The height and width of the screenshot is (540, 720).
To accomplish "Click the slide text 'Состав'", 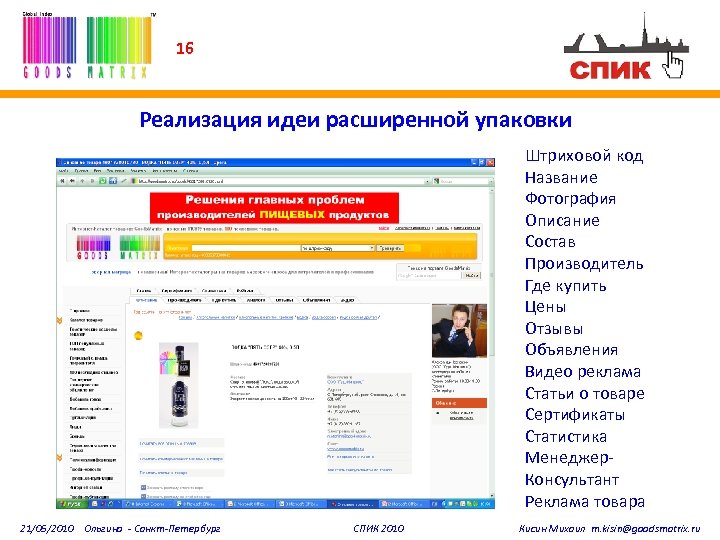I will pyautogui.click(x=550, y=242).
